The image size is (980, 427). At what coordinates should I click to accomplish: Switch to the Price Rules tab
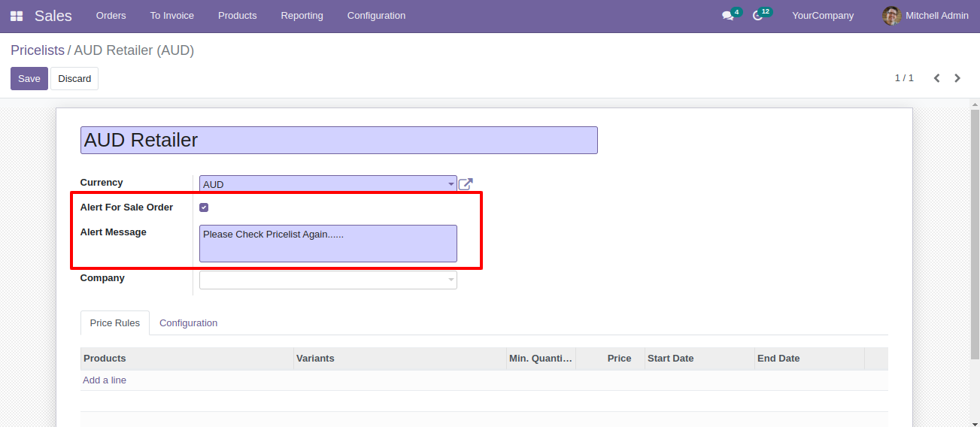(115, 323)
